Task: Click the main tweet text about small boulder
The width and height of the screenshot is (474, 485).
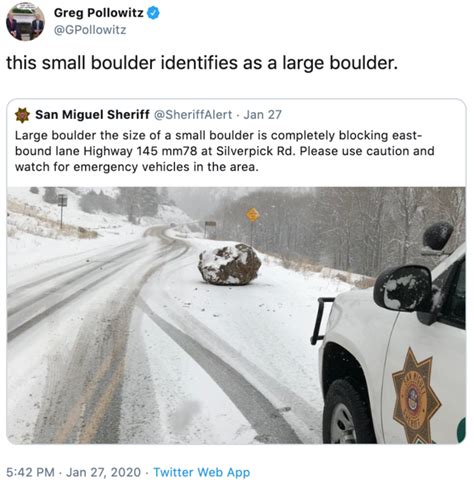Action: click(x=202, y=63)
